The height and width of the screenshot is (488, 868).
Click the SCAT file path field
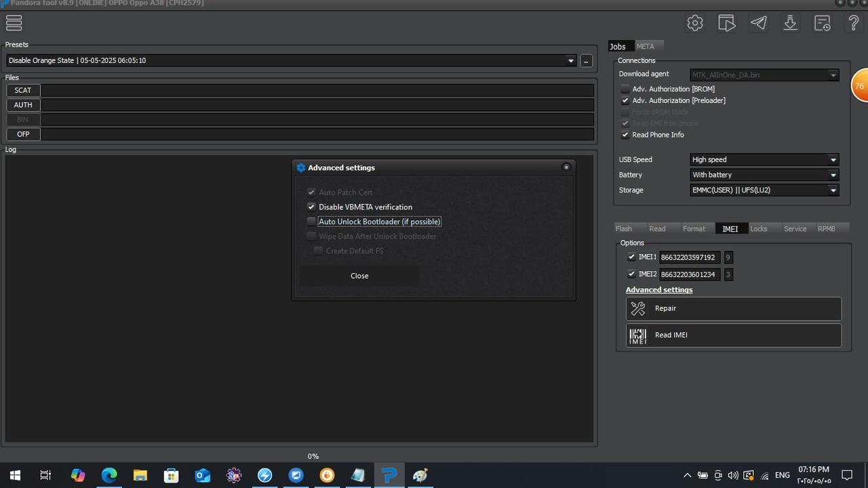(x=317, y=90)
